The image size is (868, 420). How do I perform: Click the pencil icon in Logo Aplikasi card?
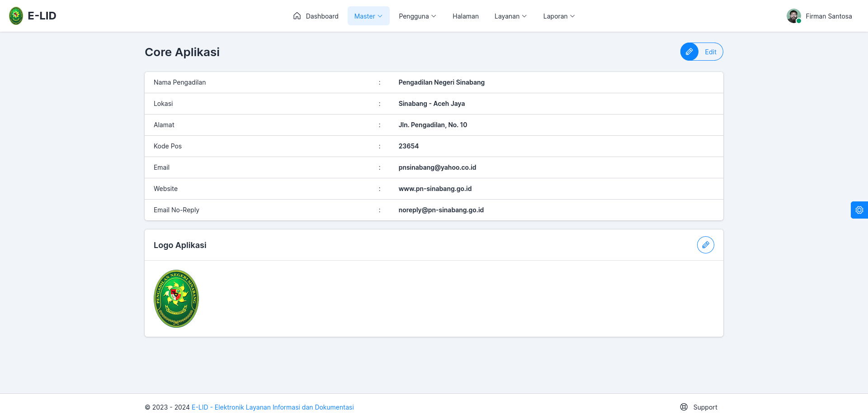click(x=706, y=245)
